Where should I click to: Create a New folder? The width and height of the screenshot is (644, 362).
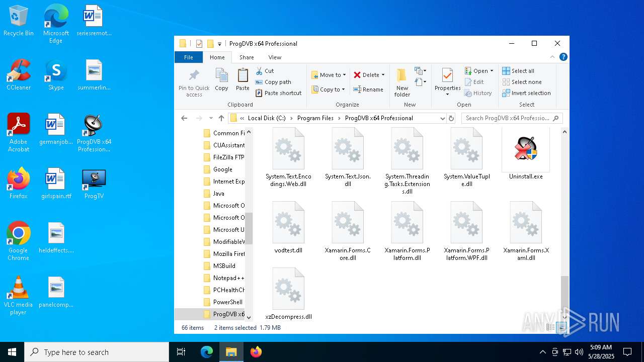point(402,82)
